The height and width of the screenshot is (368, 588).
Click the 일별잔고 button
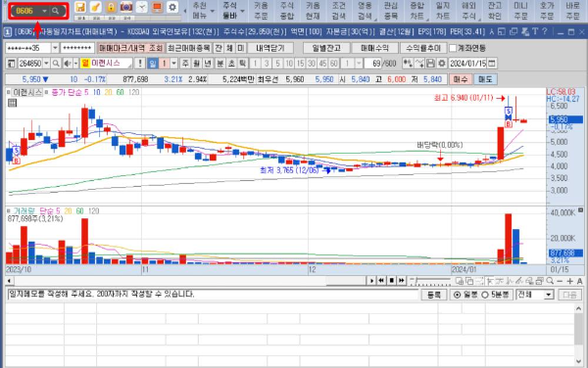click(x=326, y=48)
